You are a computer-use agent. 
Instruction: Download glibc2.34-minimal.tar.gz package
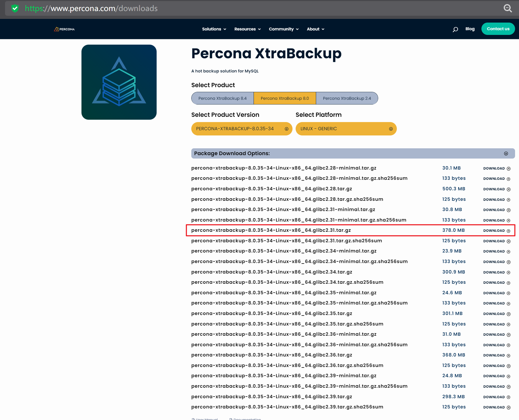pyautogui.click(x=497, y=251)
